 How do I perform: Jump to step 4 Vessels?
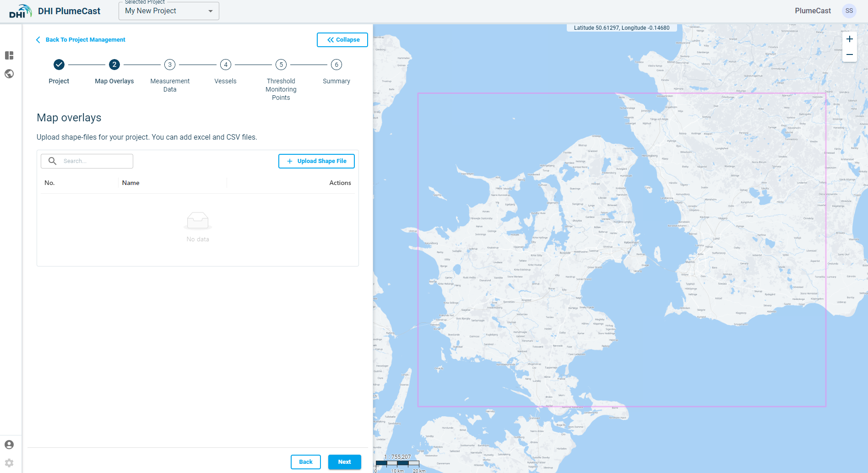pos(226,65)
